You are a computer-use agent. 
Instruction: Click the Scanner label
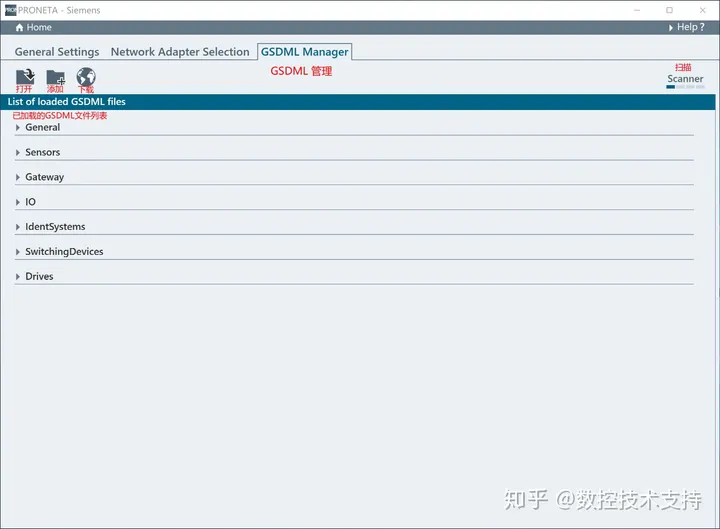[x=685, y=79]
